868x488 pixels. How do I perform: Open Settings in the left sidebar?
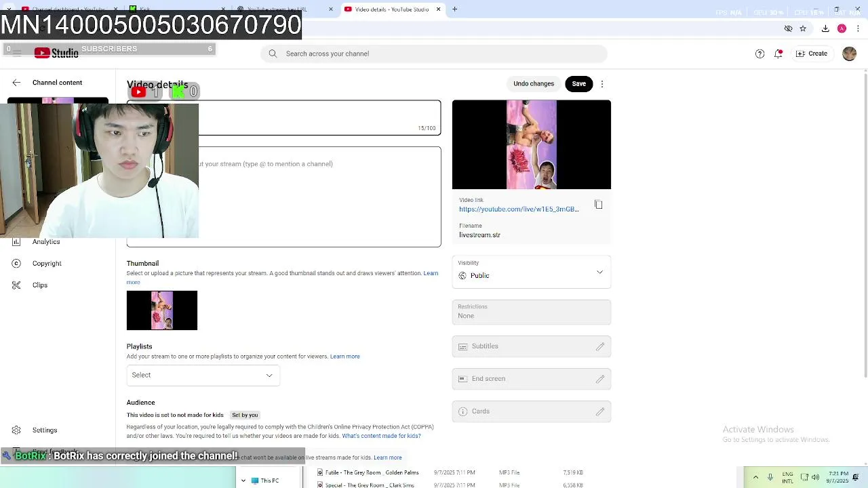(45, 430)
